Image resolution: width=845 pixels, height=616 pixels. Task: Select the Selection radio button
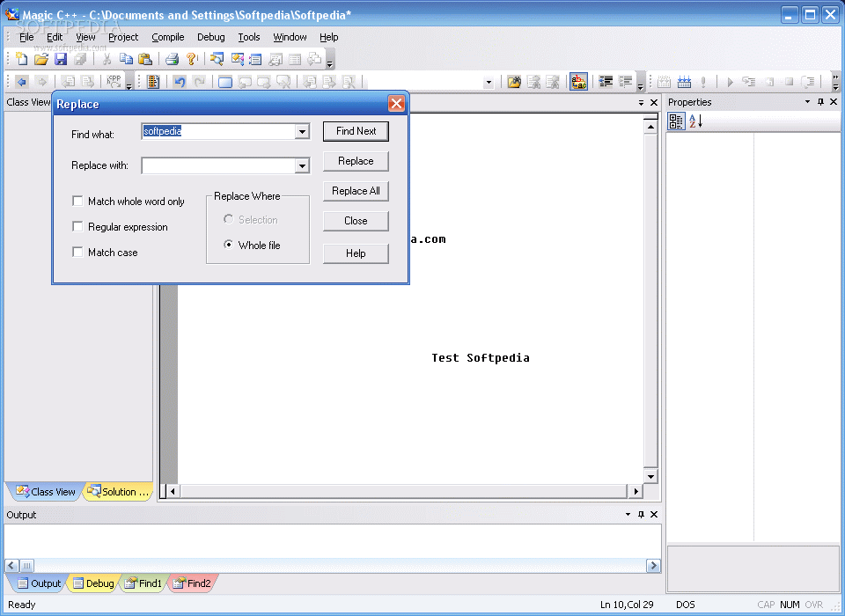(229, 219)
